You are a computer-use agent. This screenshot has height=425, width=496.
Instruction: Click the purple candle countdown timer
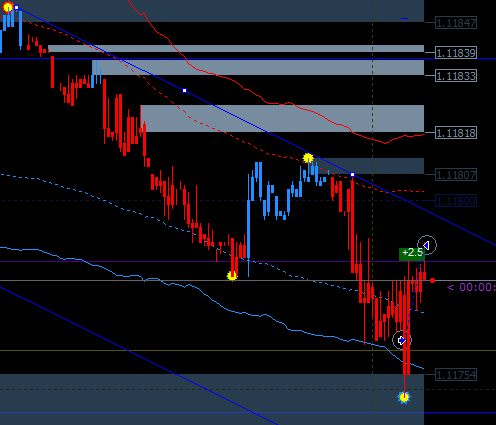[471, 287]
